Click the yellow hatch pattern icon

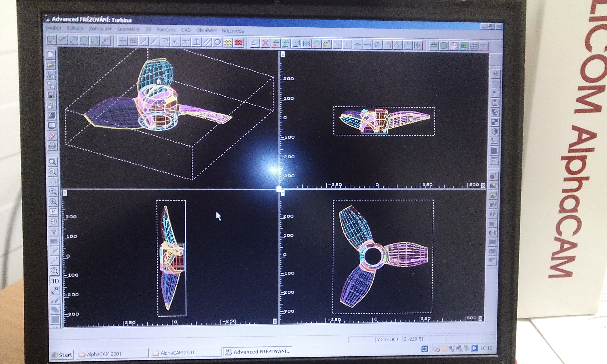pyautogui.click(x=228, y=42)
